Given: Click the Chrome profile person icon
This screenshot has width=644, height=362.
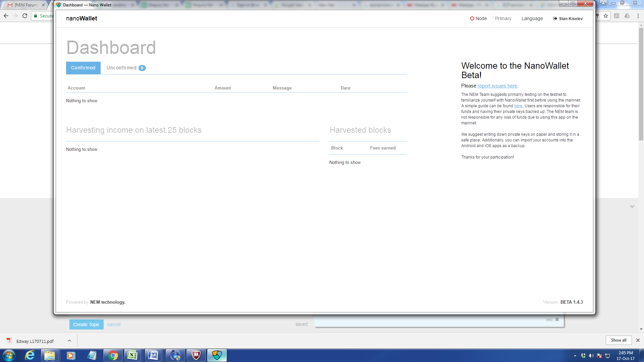Looking at the screenshot, I should click(x=603, y=3).
